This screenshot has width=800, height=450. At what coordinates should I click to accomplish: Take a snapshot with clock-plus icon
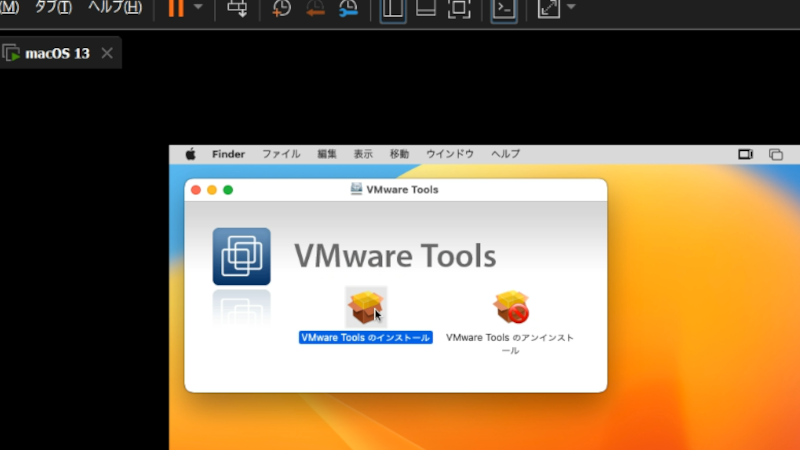tap(281, 8)
